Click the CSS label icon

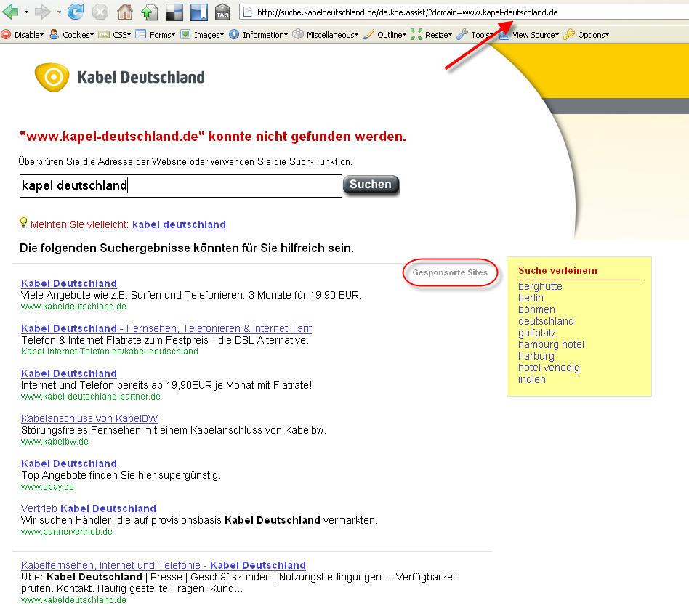tap(104, 34)
